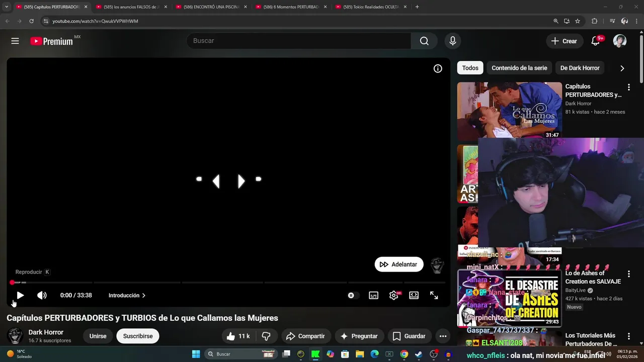This screenshot has height=362, width=644.
Task: Select the De Dark Horror chip
Action: (x=580, y=68)
